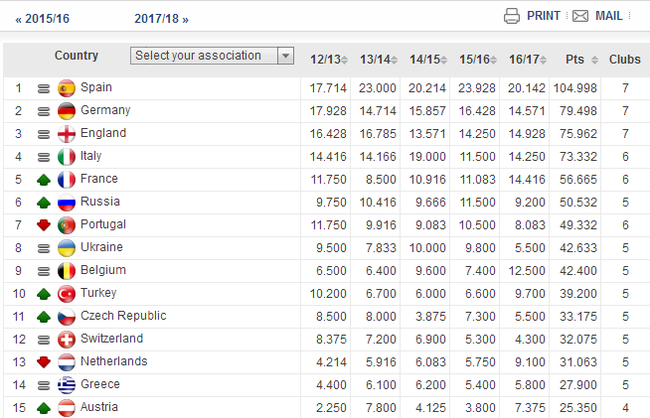Click green up arrow beside Turkey
Viewport: 650px width, 418px height.
point(44,294)
